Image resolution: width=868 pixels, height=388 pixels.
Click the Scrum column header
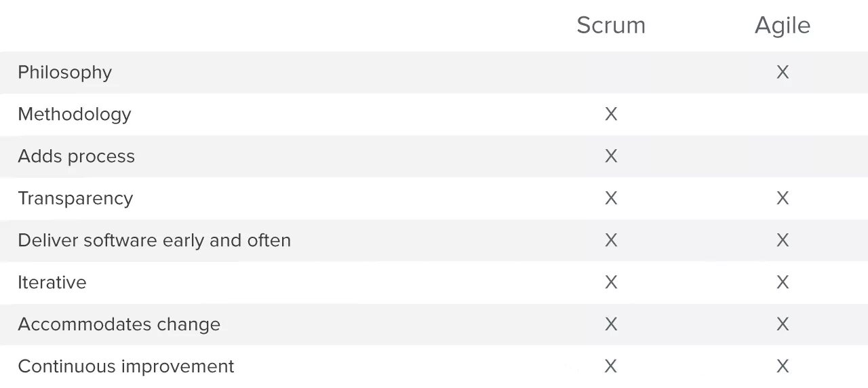(610, 26)
